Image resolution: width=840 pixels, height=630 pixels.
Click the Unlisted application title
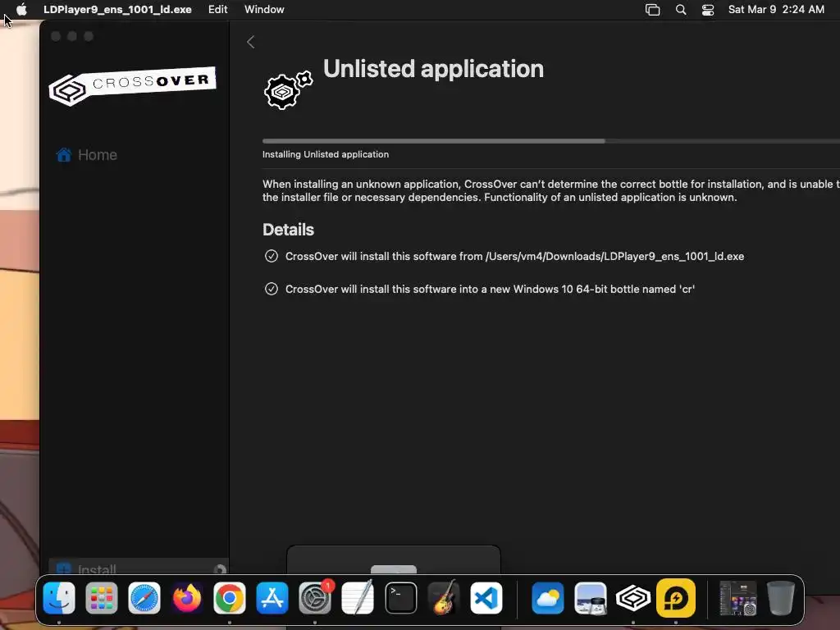pyautogui.click(x=433, y=69)
